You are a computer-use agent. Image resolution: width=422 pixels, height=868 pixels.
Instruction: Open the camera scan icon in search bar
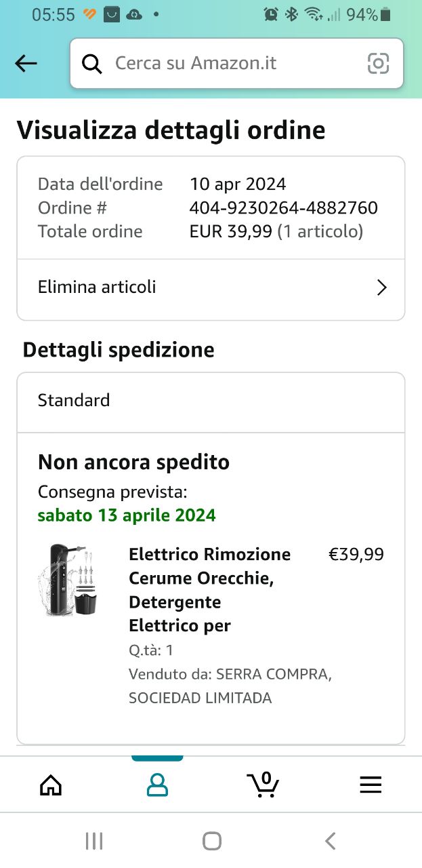378,64
